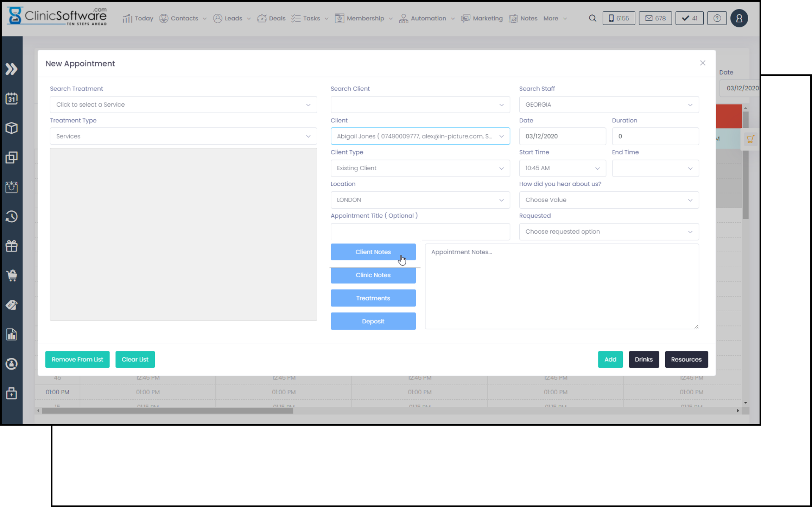This screenshot has width=812, height=508.
Task: Expand sidebar with double-arrow icon
Action: [x=11, y=69]
